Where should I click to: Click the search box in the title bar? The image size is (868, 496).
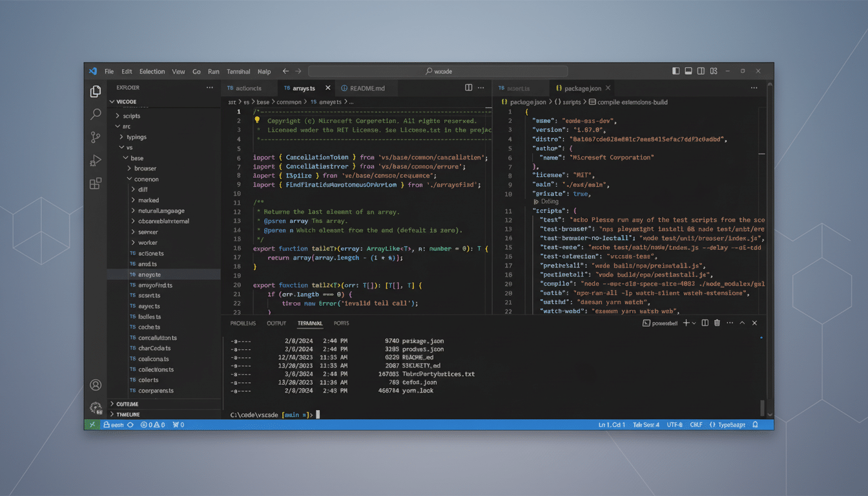(437, 71)
